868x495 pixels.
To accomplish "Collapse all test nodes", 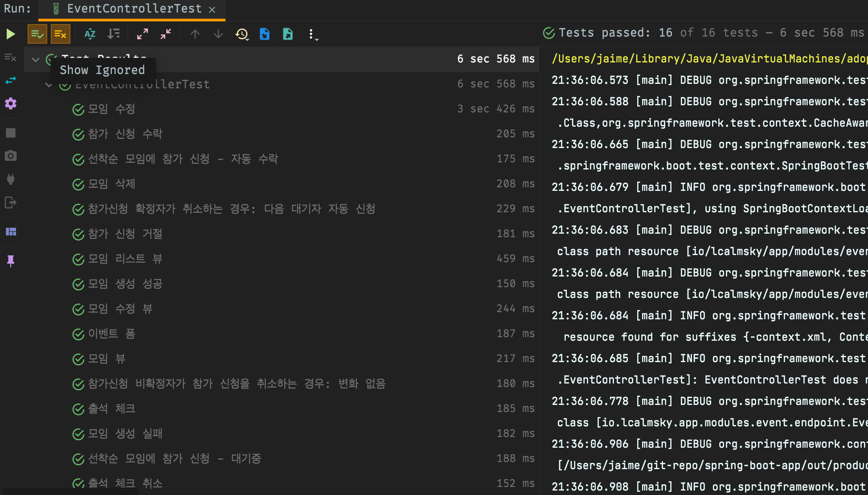I will click(x=166, y=34).
